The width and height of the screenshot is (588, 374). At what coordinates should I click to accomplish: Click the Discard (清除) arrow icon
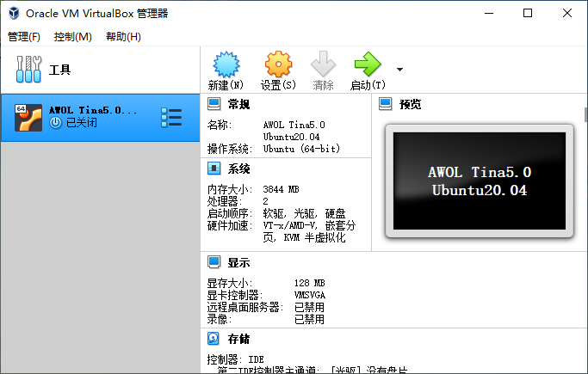coord(323,65)
